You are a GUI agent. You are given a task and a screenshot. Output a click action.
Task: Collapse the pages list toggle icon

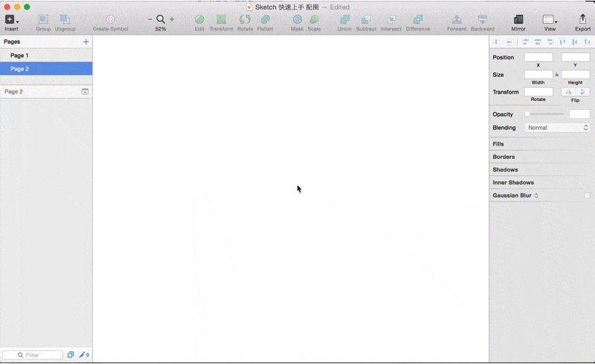pyautogui.click(x=85, y=91)
